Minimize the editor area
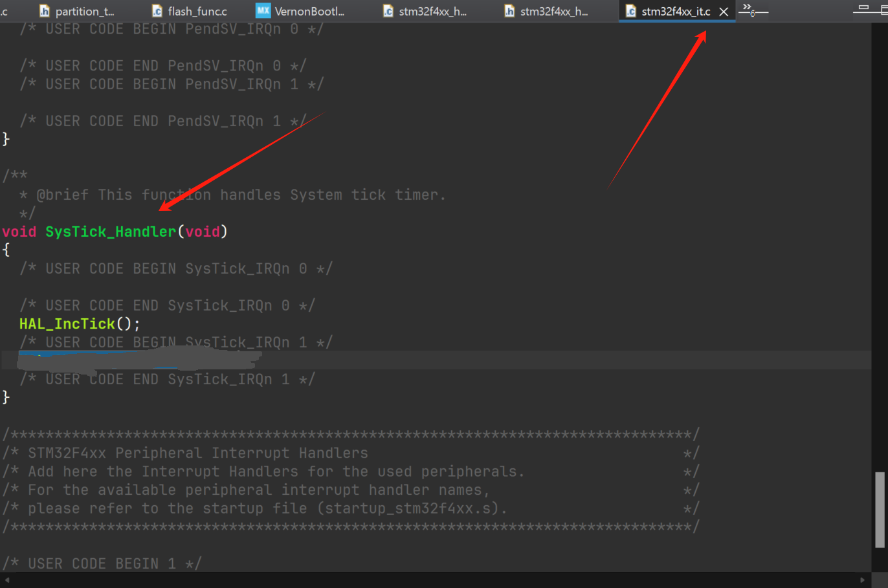This screenshot has width=888, height=588. (x=863, y=8)
